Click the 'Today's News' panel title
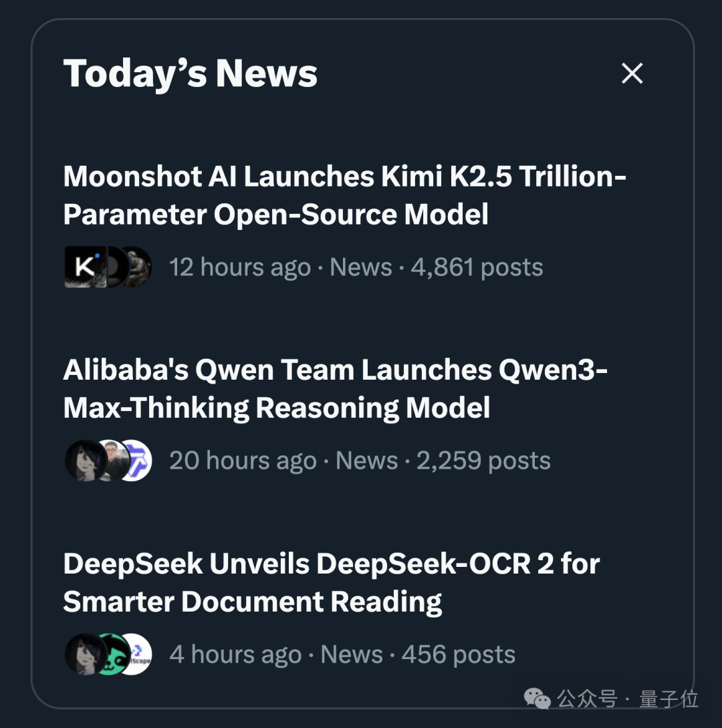 click(x=190, y=74)
